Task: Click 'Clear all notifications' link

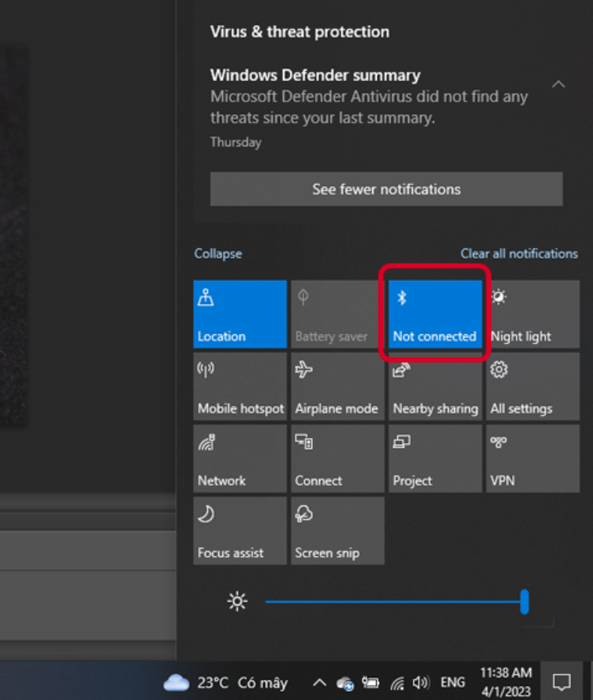Action: pos(519,254)
